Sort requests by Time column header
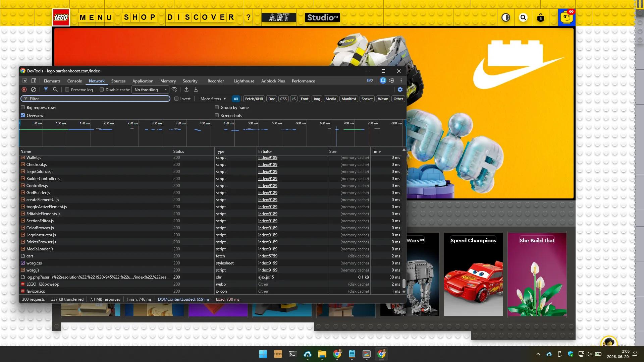The height and width of the screenshot is (362, 644). 386,152
